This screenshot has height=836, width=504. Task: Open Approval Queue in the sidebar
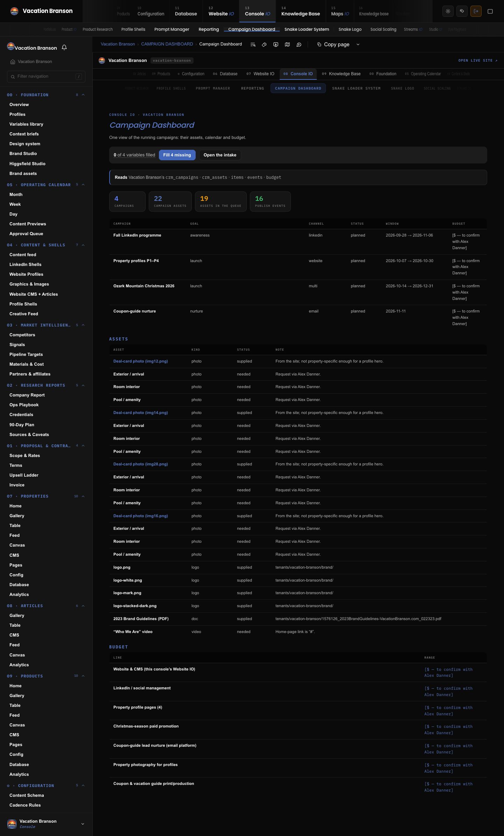click(26, 234)
